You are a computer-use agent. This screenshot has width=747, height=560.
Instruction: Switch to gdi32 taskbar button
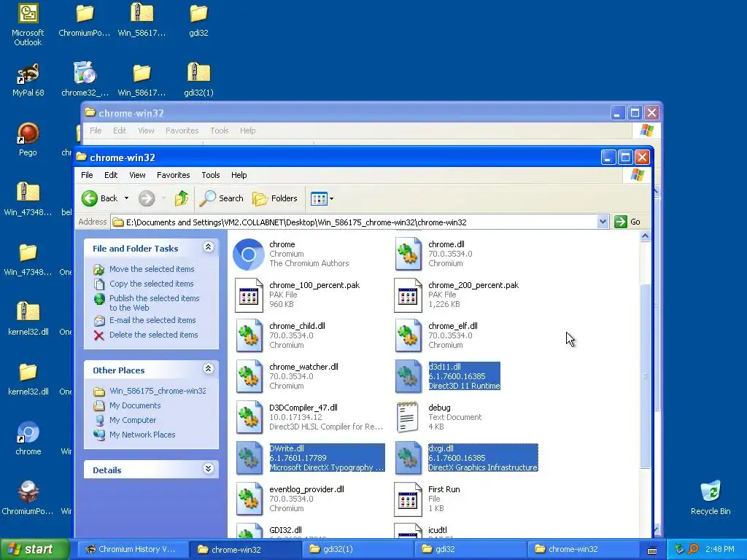[x=470, y=549]
